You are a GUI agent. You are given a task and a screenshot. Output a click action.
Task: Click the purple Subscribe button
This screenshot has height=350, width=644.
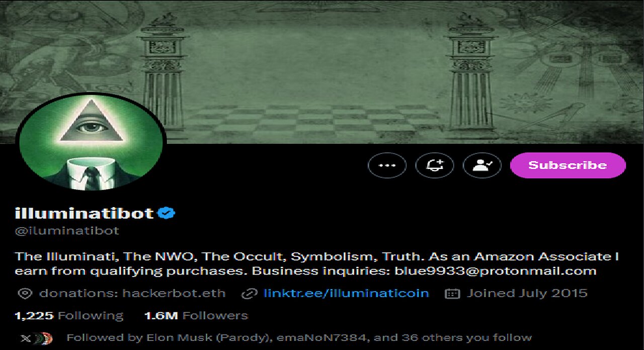click(x=568, y=165)
